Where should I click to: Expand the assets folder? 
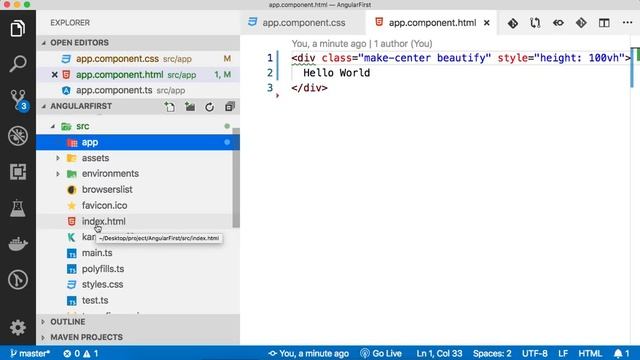tap(58, 158)
